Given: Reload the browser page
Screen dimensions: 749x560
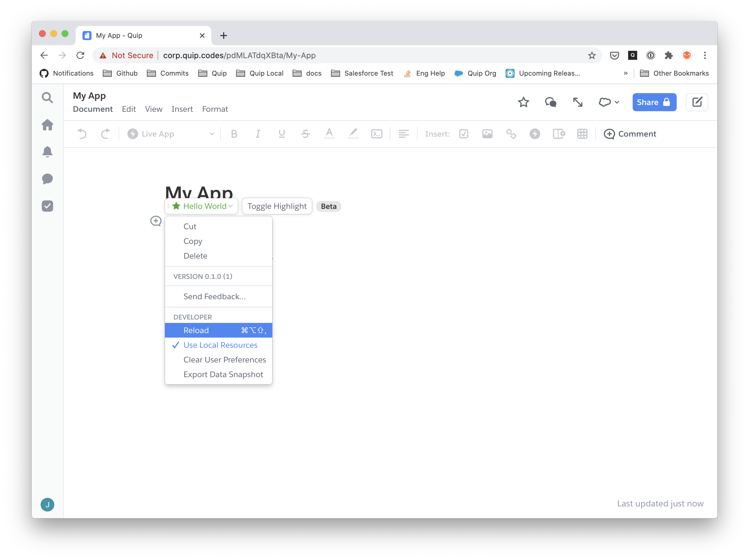Looking at the screenshot, I should point(80,55).
